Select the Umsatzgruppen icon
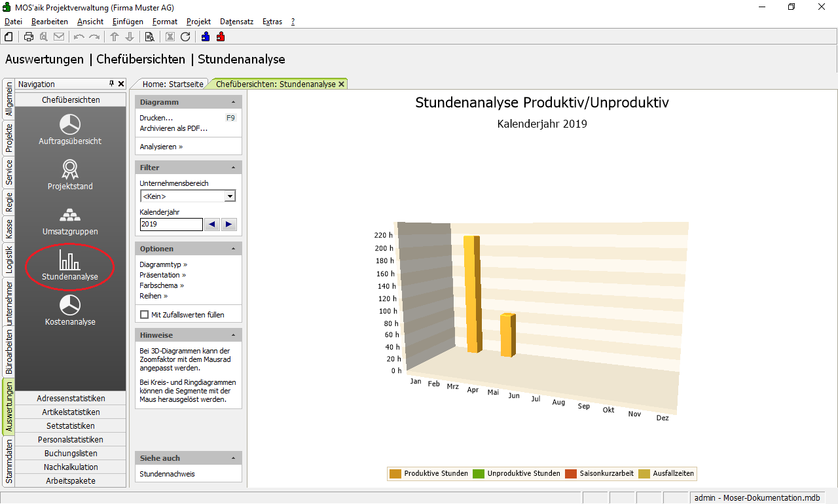This screenshot has height=504, width=838. point(70,215)
